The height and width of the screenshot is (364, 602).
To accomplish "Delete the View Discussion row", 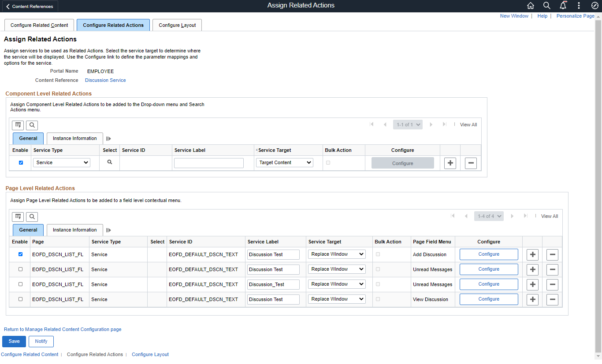I will (x=552, y=299).
